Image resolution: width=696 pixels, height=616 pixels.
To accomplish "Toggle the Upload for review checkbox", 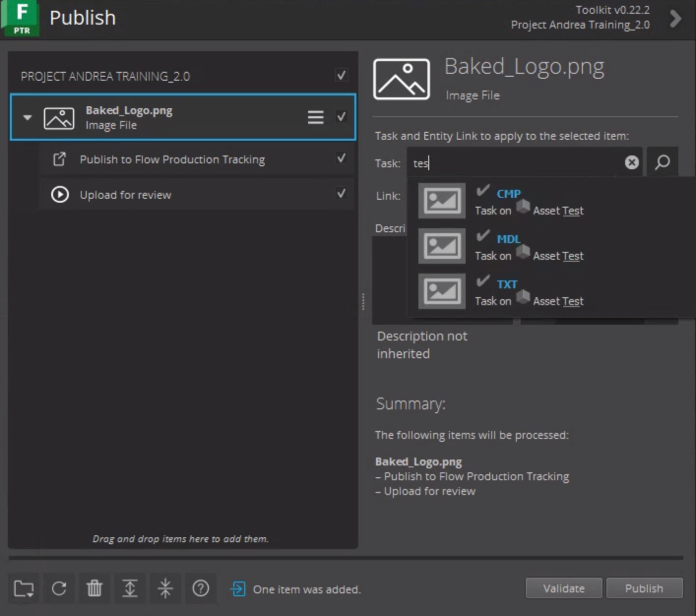I will point(341,193).
